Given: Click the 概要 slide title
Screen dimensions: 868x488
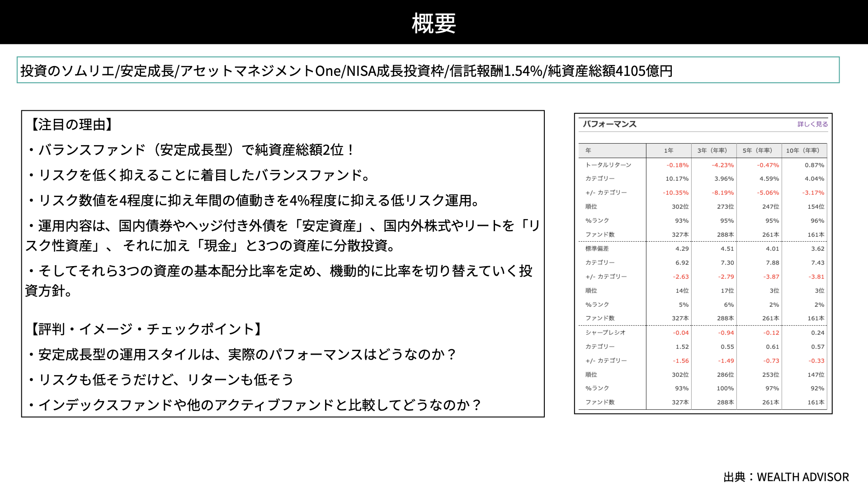Looking at the screenshot, I should click(434, 23).
